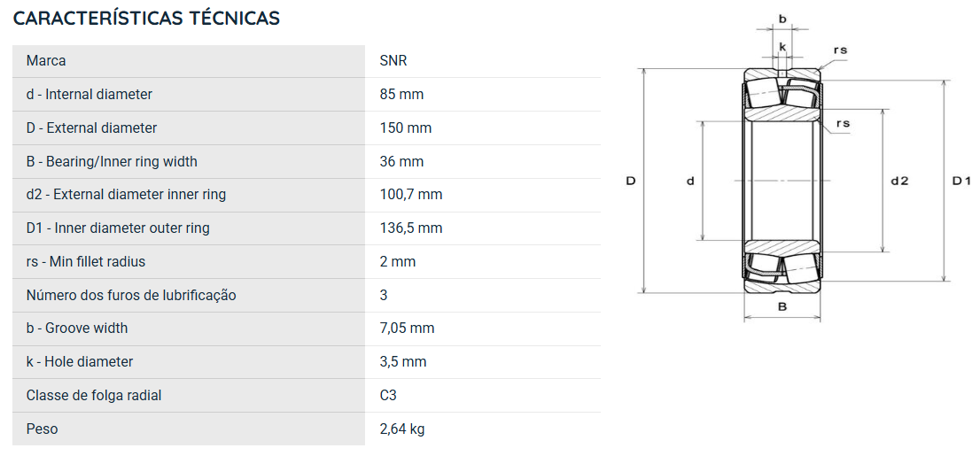Click the 136,5 mm value

(x=410, y=228)
